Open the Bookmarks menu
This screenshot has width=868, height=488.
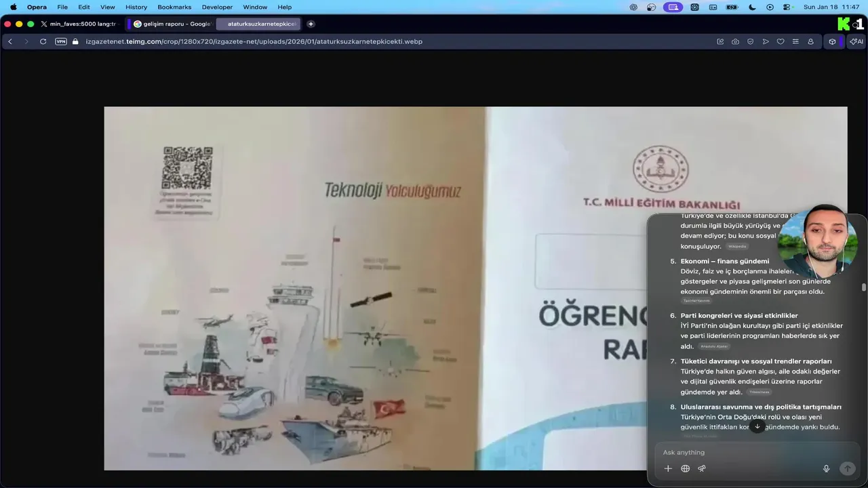click(x=174, y=7)
